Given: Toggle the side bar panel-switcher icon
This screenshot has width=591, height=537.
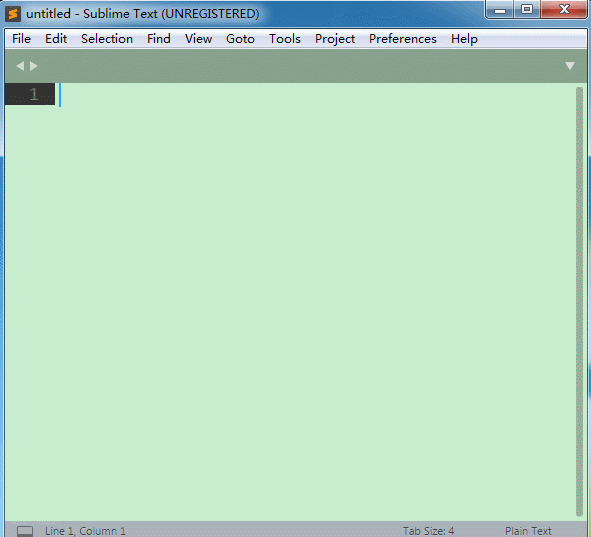Looking at the screenshot, I should tap(25, 531).
